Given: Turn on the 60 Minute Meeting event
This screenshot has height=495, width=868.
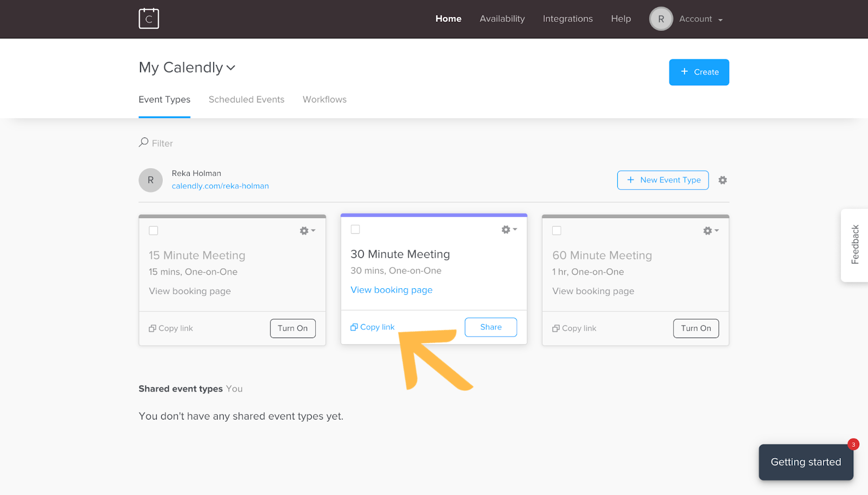Looking at the screenshot, I should (x=695, y=328).
